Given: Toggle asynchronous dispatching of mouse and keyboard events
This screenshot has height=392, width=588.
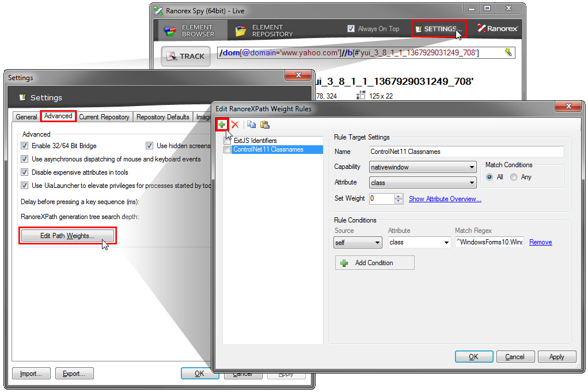Looking at the screenshot, I should (x=24, y=159).
